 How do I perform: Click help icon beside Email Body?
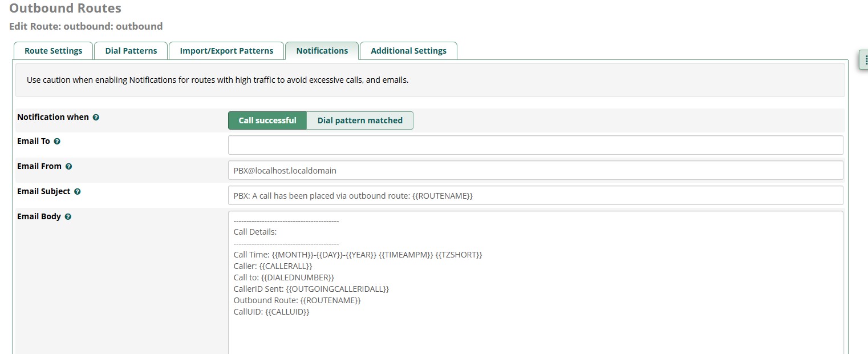click(68, 217)
